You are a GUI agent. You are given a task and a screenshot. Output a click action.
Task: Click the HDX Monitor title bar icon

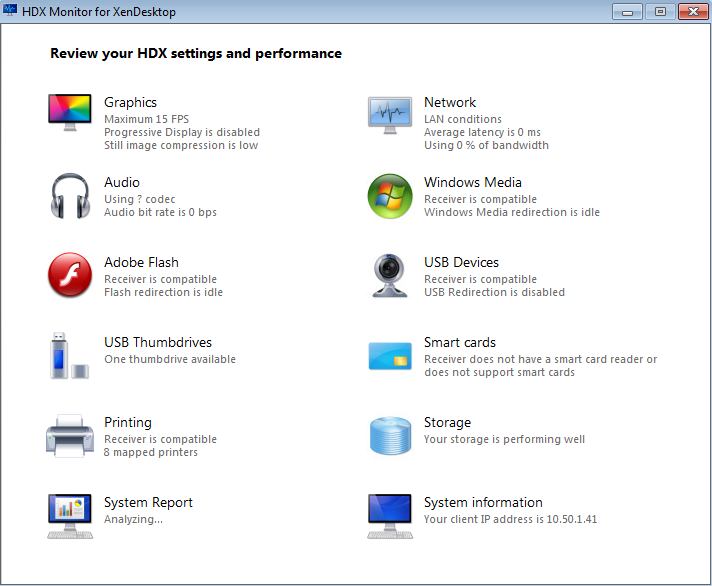(11, 11)
